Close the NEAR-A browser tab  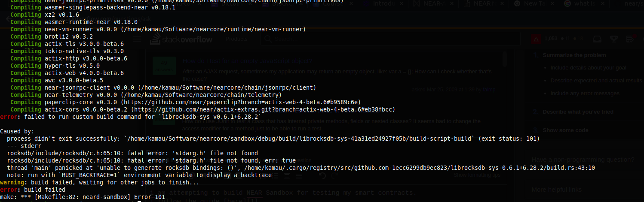tap(452, 3)
